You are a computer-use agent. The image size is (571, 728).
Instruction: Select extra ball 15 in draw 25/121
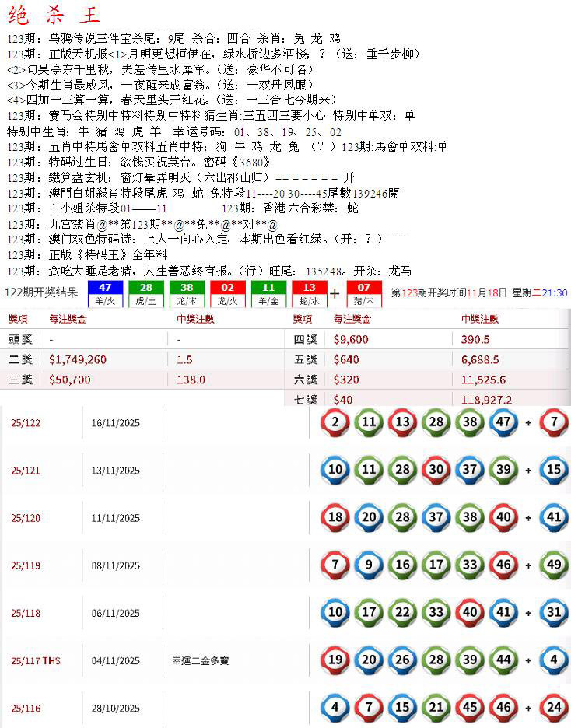[553, 471]
